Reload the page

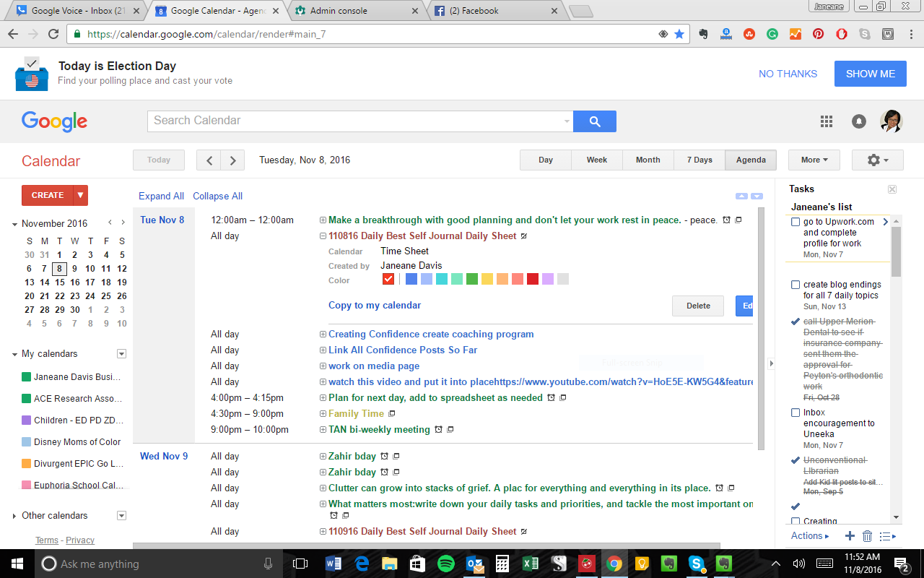click(x=53, y=34)
